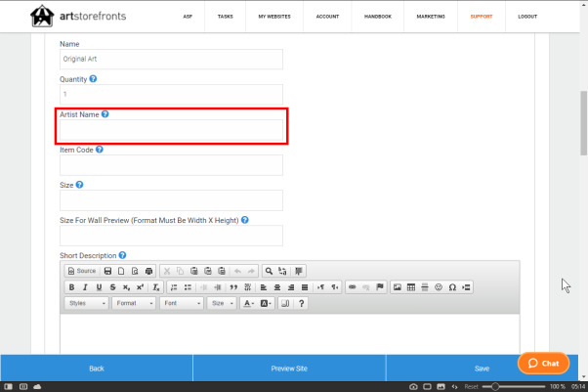Click into the Artist Name field
The width and height of the screenshot is (588, 392).
171,131
